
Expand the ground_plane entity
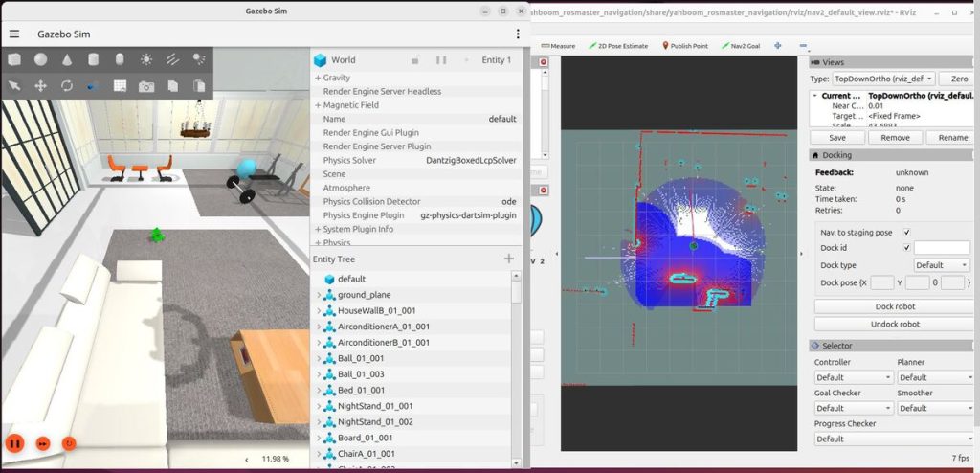point(319,295)
